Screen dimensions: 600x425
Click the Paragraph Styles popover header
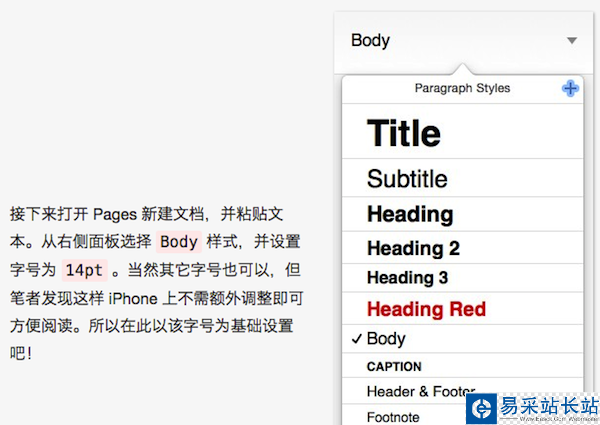pyautogui.click(x=463, y=88)
